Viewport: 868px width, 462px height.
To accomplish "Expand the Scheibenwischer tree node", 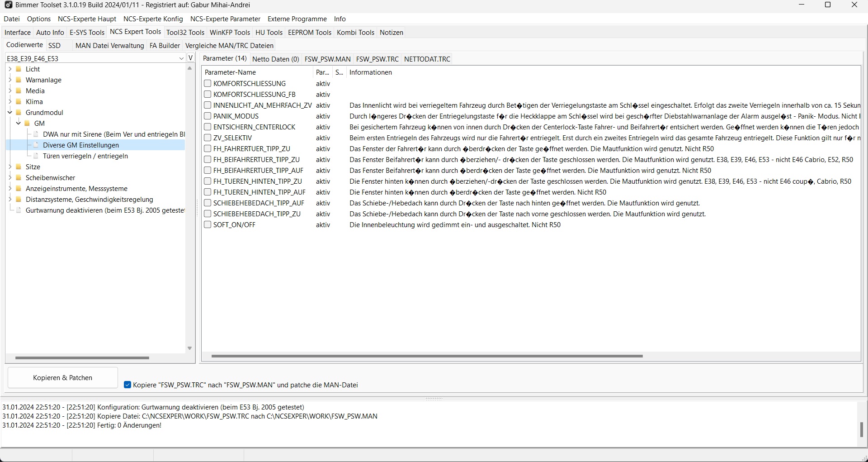I will click(x=10, y=178).
